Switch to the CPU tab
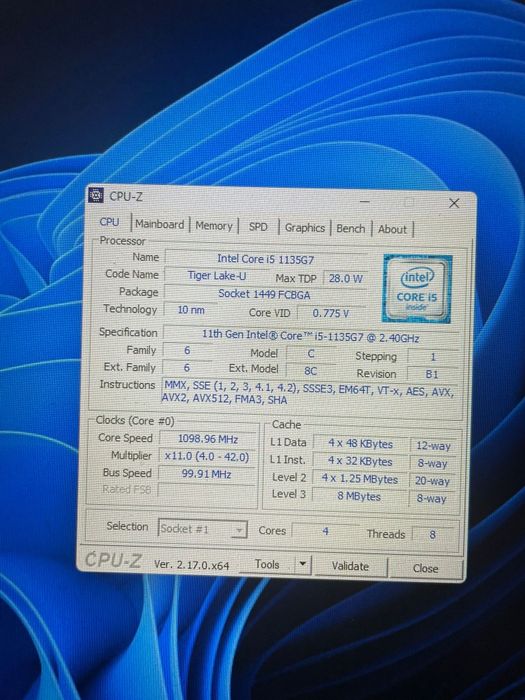Viewport: 525px width, 700px height. coord(109,222)
